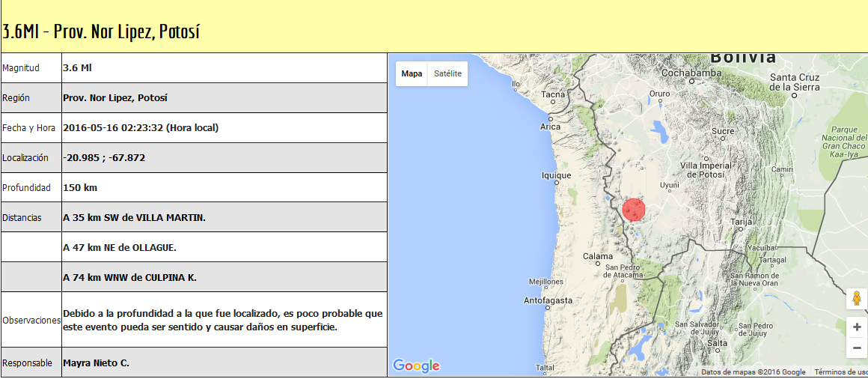Screen dimensions: 868x379
Task: Select distance text VILLA MARTIN
Action: (x=171, y=218)
